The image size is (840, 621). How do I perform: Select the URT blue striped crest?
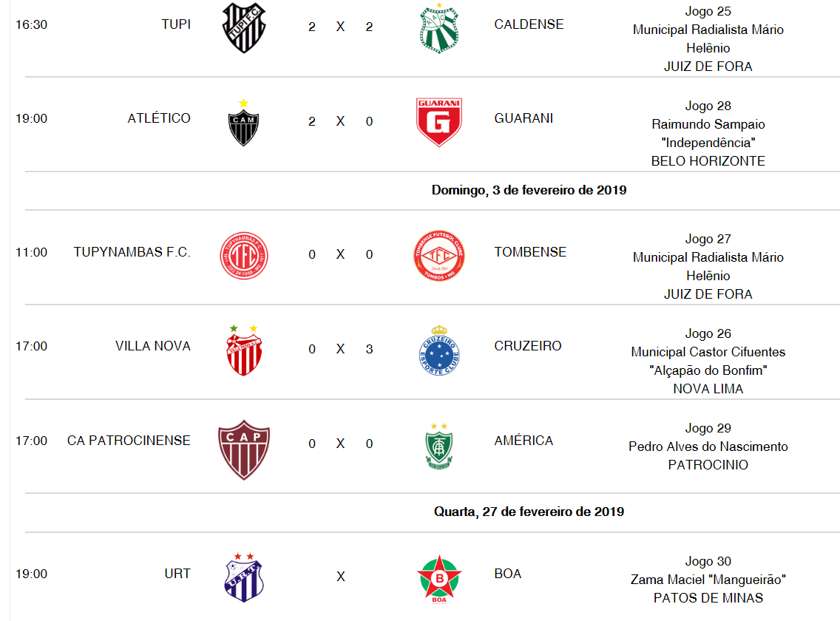(x=244, y=578)
